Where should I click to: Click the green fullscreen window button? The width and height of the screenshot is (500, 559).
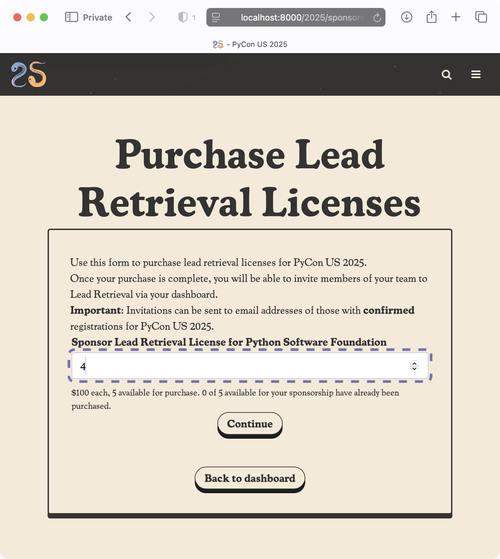[44, 17]
